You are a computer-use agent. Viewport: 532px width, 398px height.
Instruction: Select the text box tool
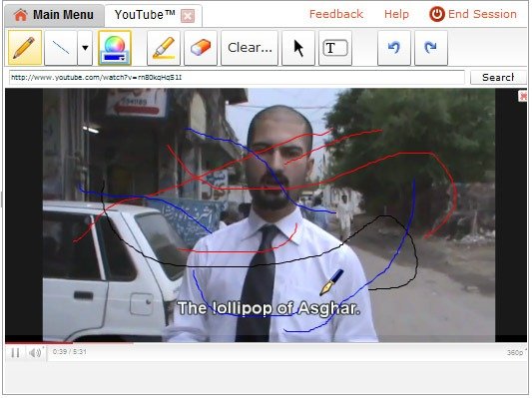[335, 48]
